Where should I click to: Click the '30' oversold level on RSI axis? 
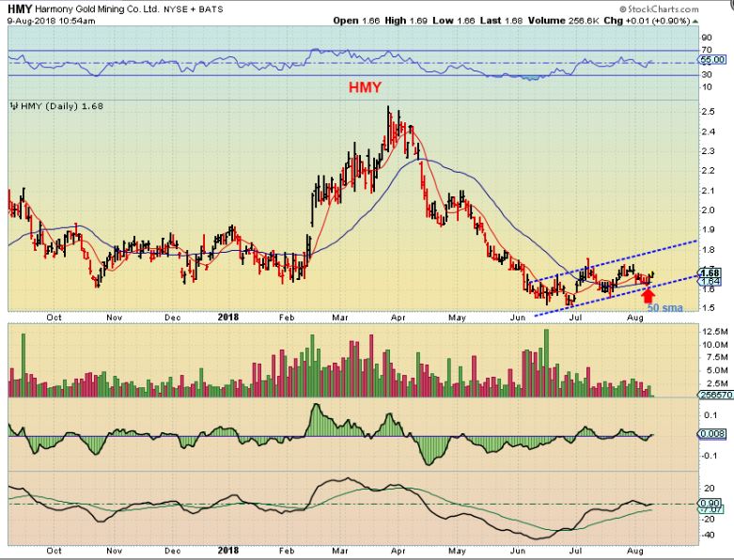[707, 75]
